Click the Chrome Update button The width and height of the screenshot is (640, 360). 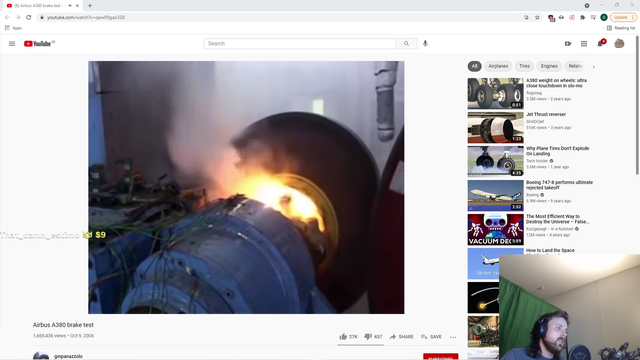(x=623, y=17)
